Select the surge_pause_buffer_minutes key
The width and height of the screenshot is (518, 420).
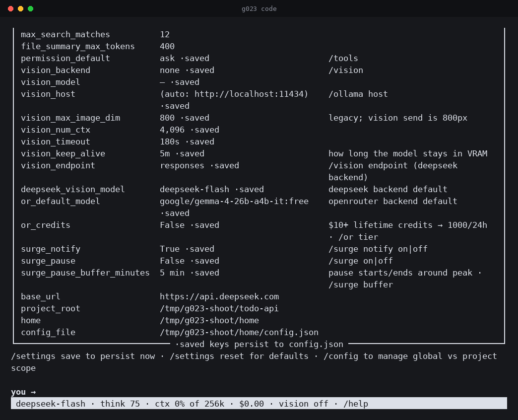click(85, 272)
